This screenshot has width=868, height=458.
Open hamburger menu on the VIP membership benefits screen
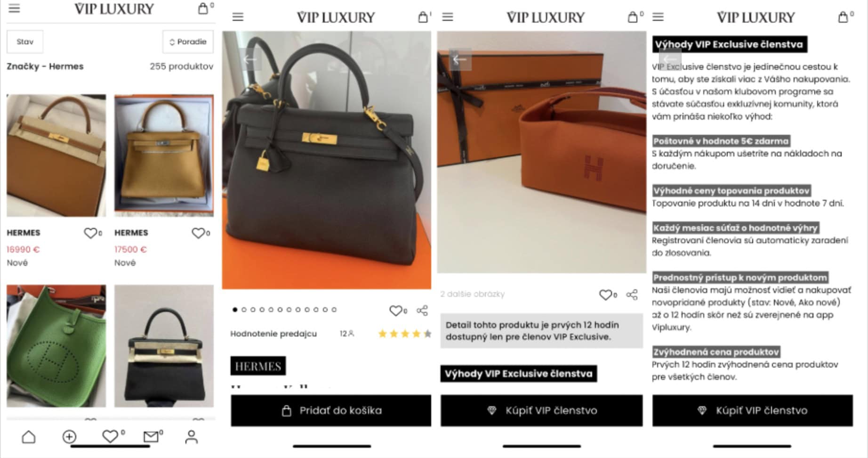658,17
